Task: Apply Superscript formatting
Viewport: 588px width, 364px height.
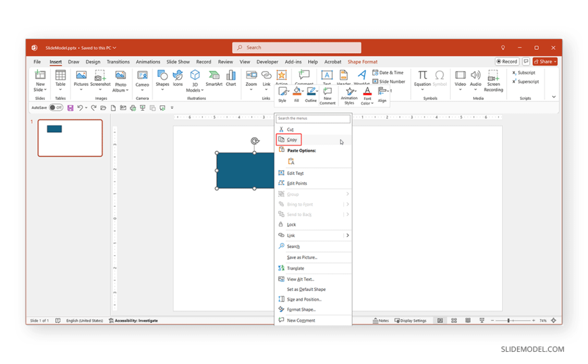Action: coord(525,81)
